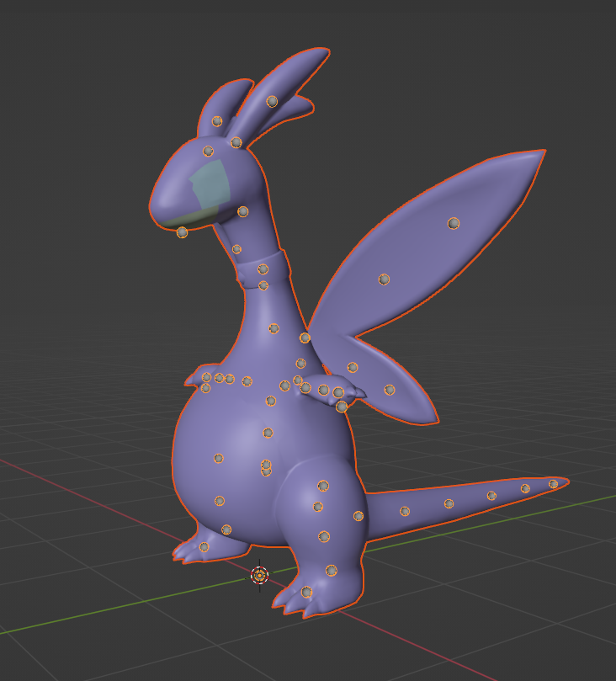Select the upper thigh marker on the front leg
Viewport: 616px width, 681px height.
pyautogui.click(x=323, y=486)
